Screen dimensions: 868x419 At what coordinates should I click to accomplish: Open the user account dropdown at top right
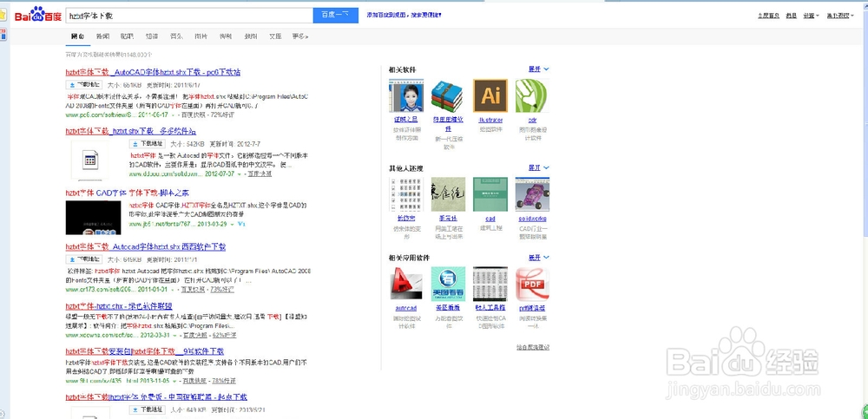(839, 16)
